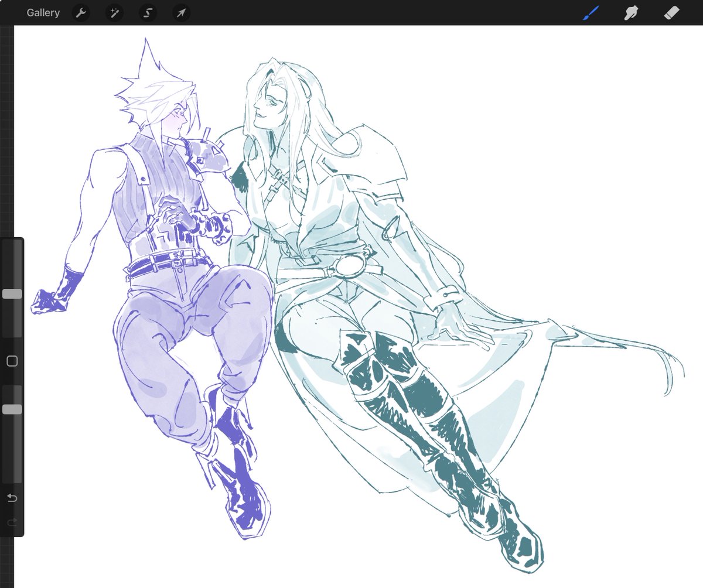Open the Actions wrench menu
703x588 pixels.
(x=81, y=12)
